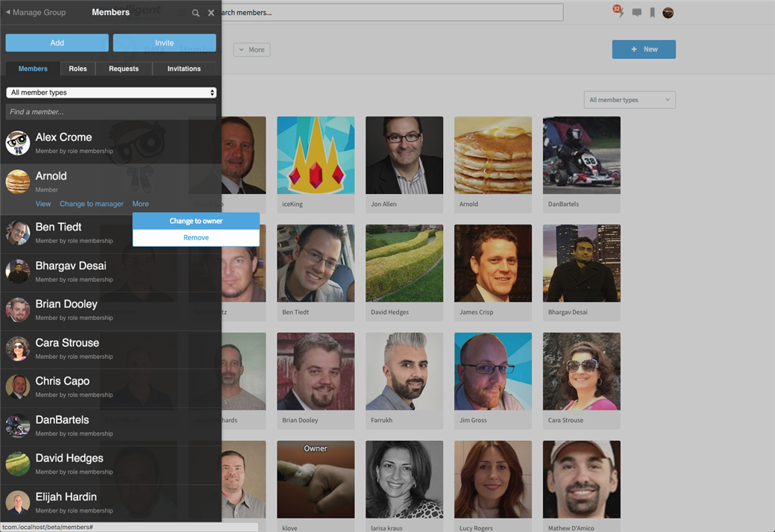The width and height of the screenshot is (775, 532).
Task: Click the New button
Action: coord(644,49)
